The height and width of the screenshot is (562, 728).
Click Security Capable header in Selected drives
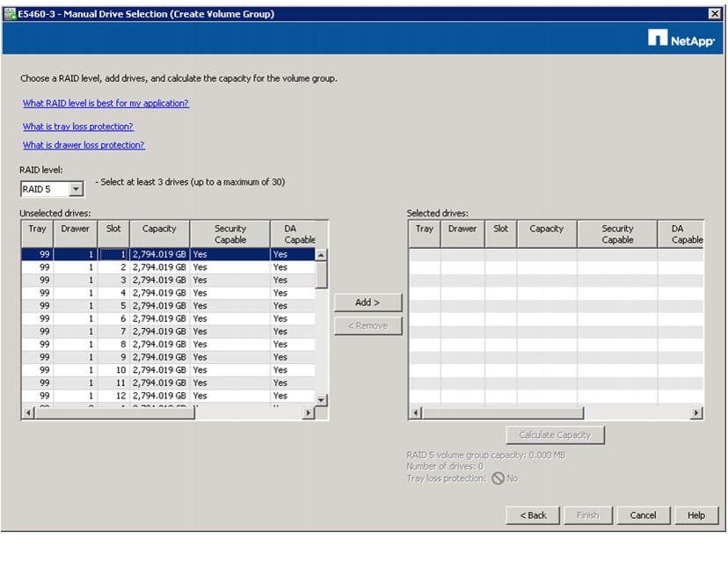617,234
